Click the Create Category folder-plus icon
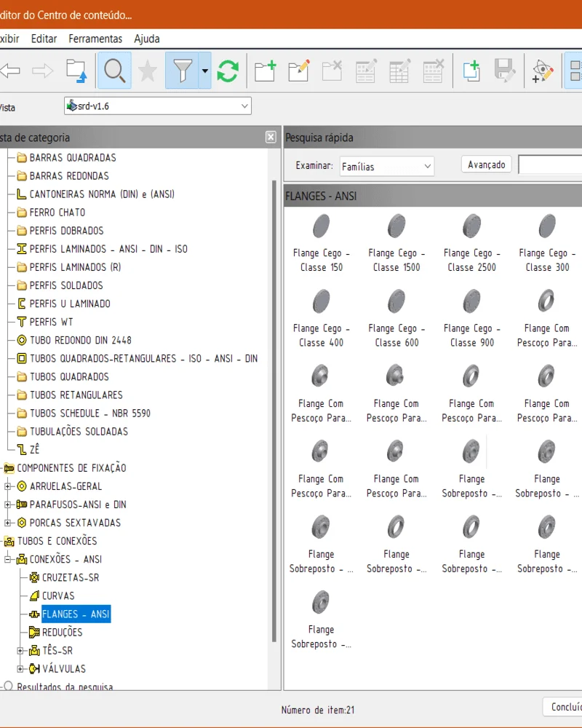The width and height of the screenshot is (582, 728). 265,71
